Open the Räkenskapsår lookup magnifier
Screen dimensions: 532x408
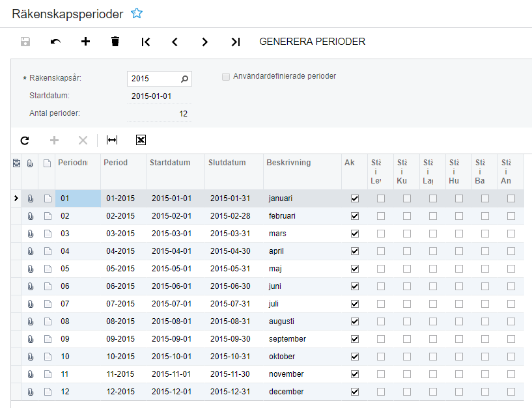185,79
